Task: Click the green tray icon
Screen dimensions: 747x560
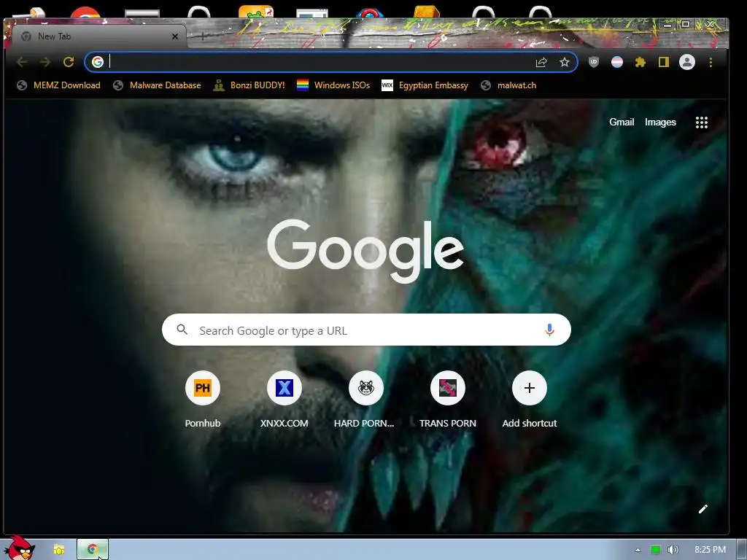Action: [x=656, y=550]
